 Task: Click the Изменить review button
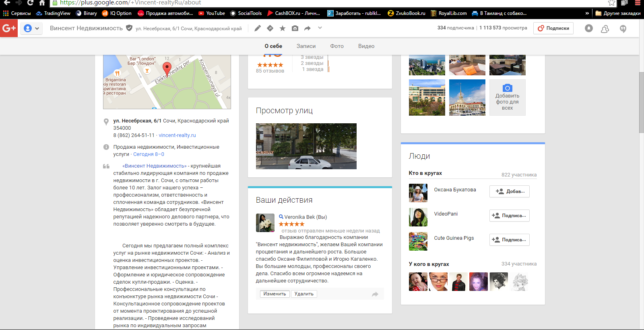pos(275,294)
